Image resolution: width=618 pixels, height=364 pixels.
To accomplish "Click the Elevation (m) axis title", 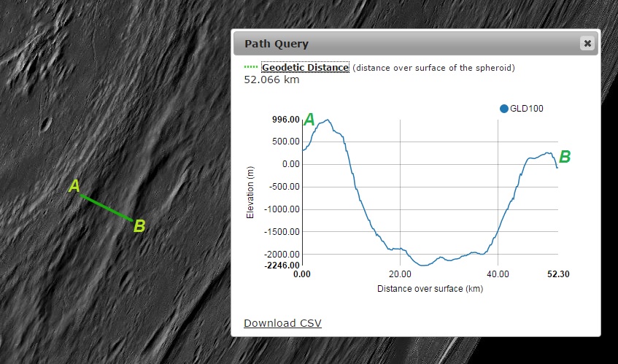I will 250,192.
